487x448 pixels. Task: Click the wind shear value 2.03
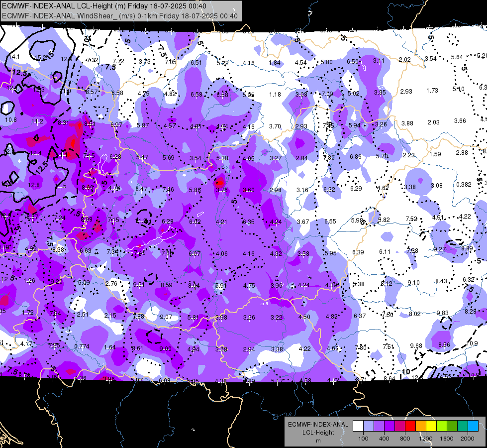pyautogui.click(x=433, y=122)
